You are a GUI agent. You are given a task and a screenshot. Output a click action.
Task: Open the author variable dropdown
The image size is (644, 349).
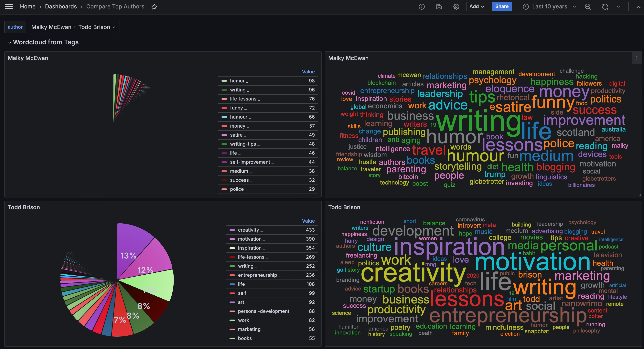(x=74, y=27)
